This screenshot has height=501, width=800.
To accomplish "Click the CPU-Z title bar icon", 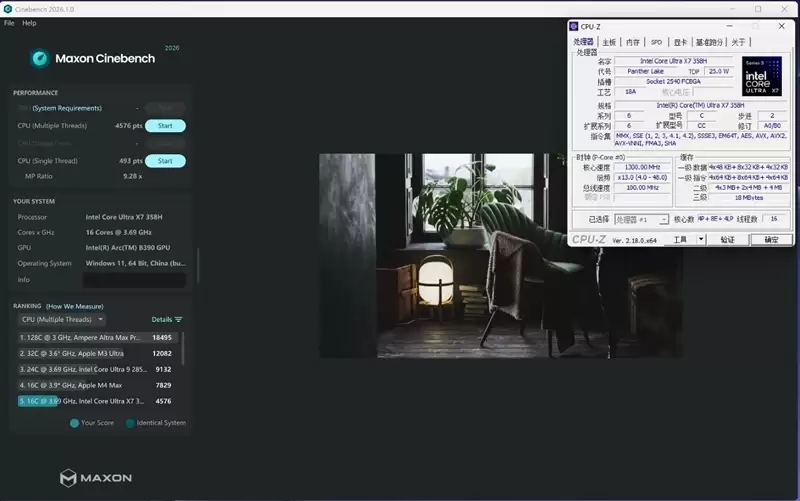I will pos(574,27).
